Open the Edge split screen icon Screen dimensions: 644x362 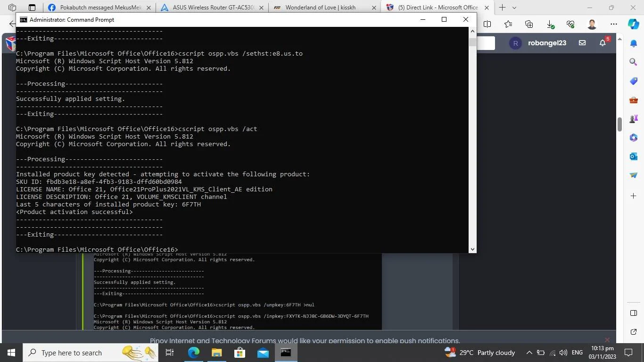(x=487, y=24)
